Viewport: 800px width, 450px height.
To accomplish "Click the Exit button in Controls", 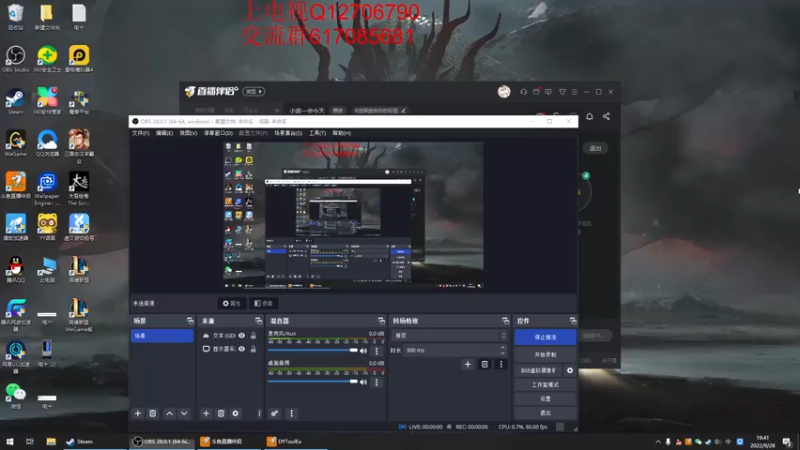I will 545,413.
